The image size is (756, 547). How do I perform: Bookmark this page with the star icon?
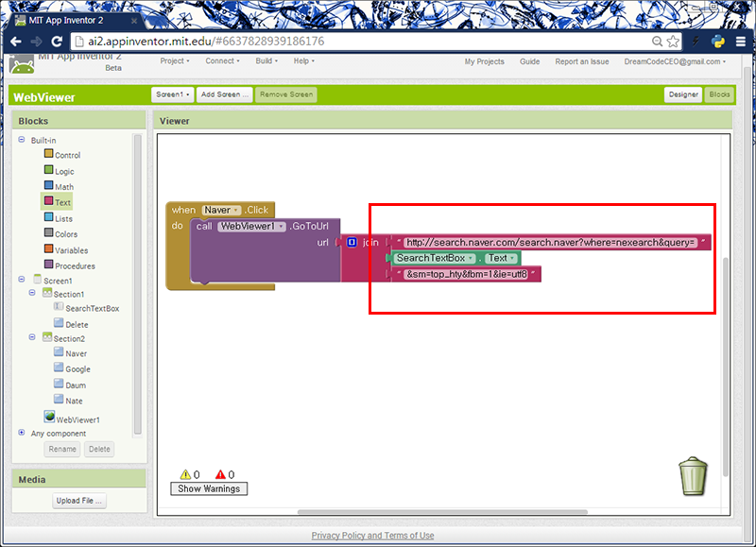click(x=673, y=42)
